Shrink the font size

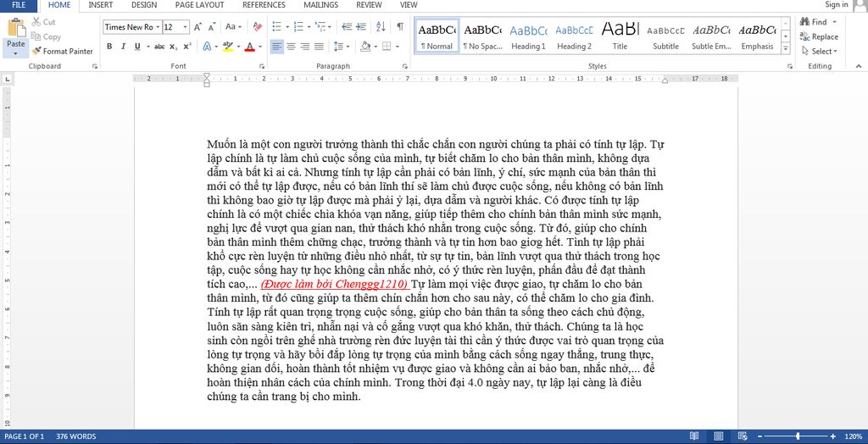(x=212, y=27)
